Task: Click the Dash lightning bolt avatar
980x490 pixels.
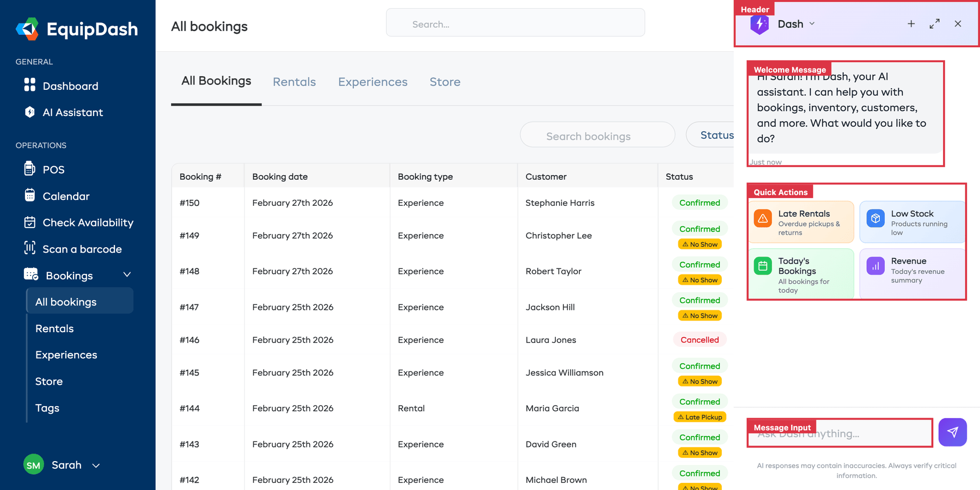Action: point(759,23)
